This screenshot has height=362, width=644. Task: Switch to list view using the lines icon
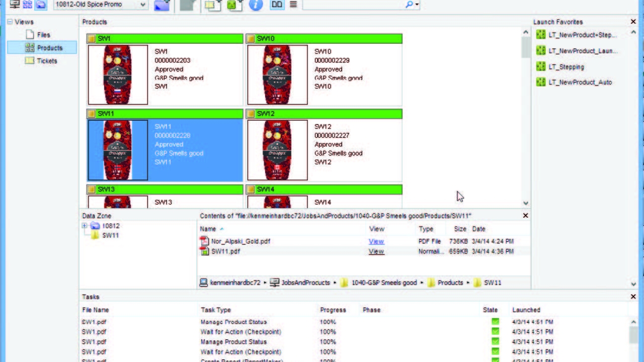(293, 5)
